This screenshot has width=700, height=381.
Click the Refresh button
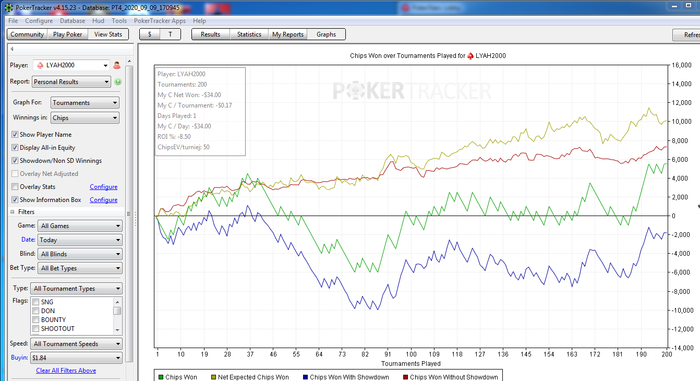coord(687,35)
